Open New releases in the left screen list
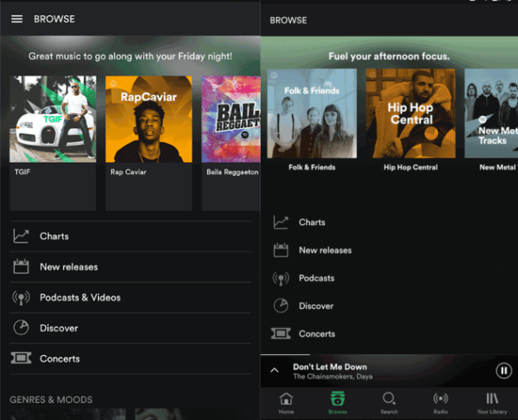Screen dimensions: 518x420 pos(130,267)
